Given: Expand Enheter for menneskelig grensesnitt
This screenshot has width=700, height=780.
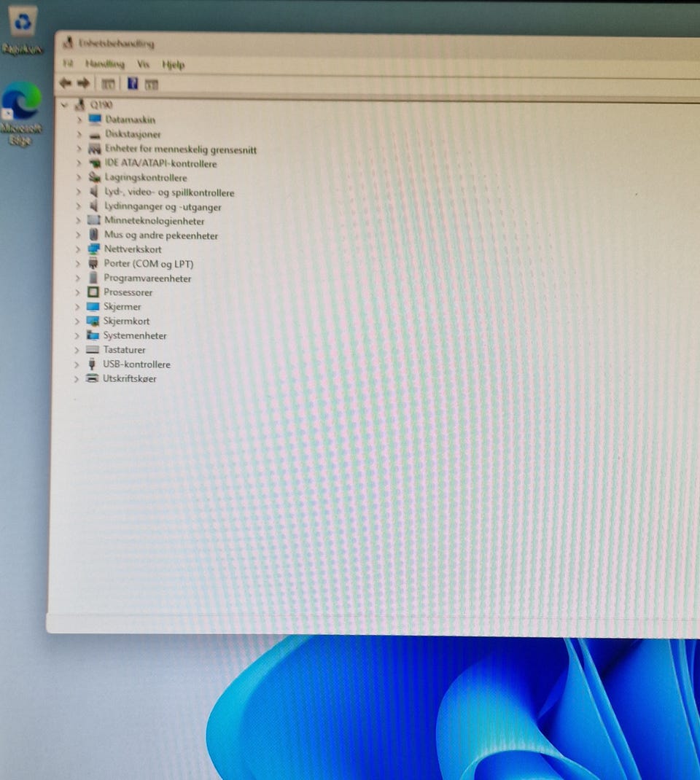Looking at the screenshot, I should [79, 148].
